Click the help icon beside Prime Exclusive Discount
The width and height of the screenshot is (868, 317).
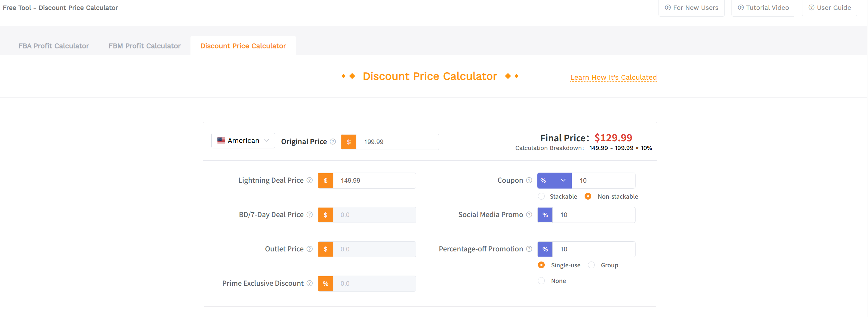click(x=309, y=283)
